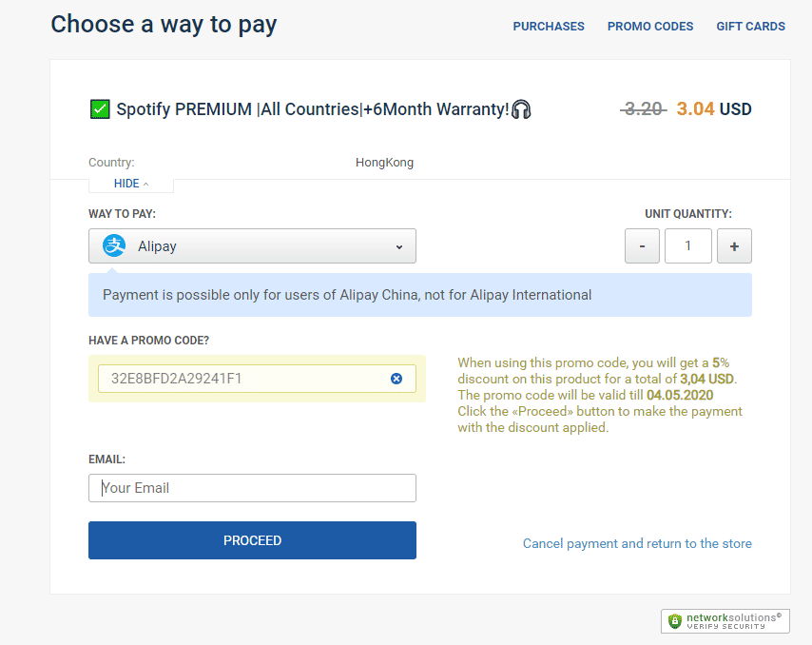Click the Spotify PREMIUM product title
Viewport: 812px width, 645px height.
point(312,109)
